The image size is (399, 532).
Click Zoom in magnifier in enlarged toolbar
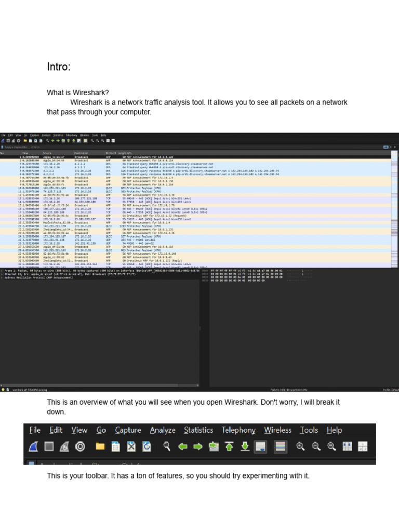point(300,446)
